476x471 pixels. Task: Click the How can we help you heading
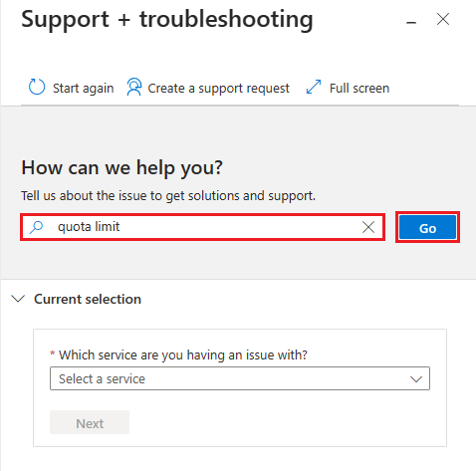[121, 168]
